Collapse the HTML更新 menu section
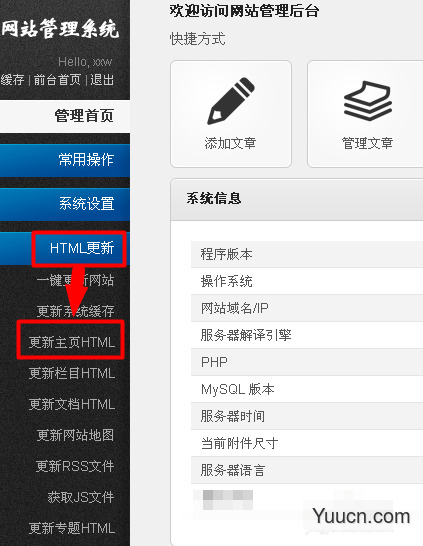 pyautogui.click(x=65, y=248)
